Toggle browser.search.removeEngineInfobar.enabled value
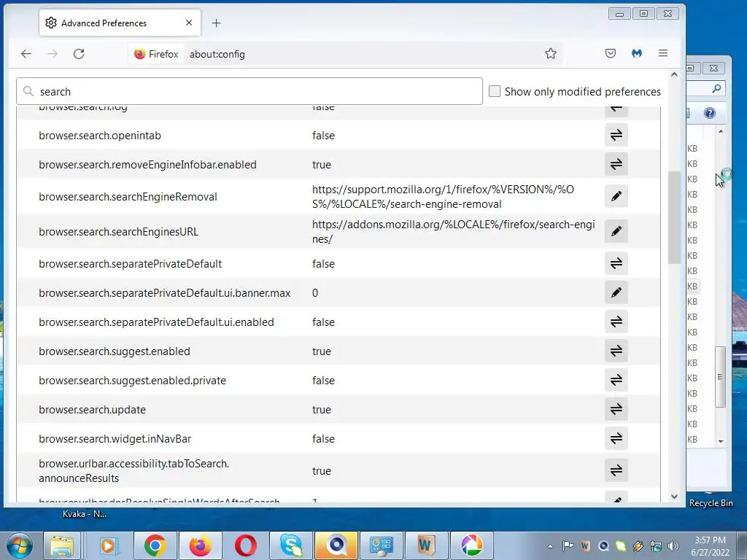 616,164
